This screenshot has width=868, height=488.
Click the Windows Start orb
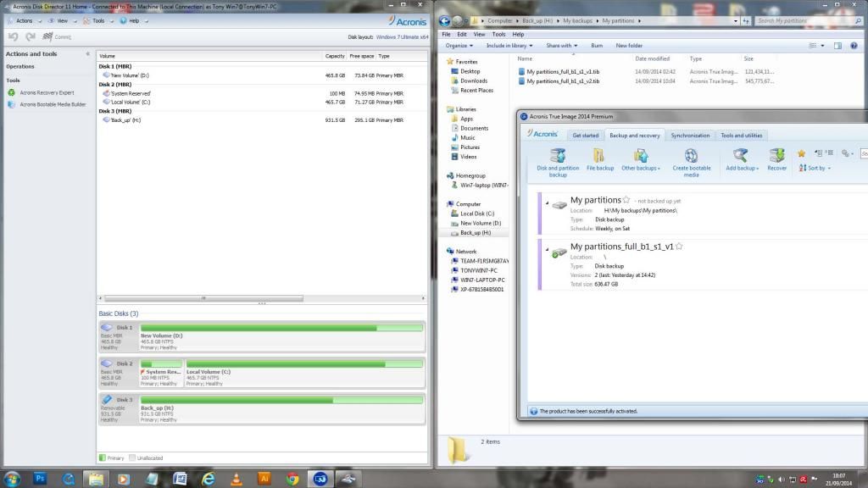(12, 479)
